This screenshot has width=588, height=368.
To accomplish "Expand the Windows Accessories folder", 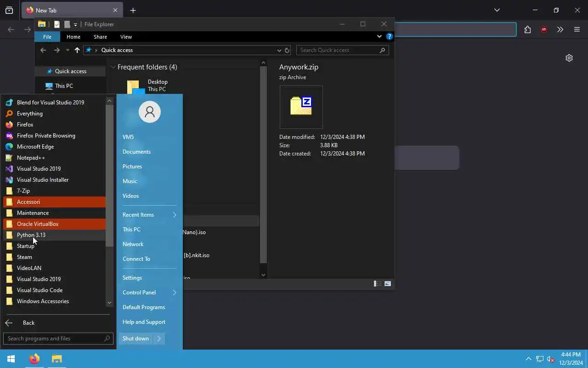I will click(54, 301).
